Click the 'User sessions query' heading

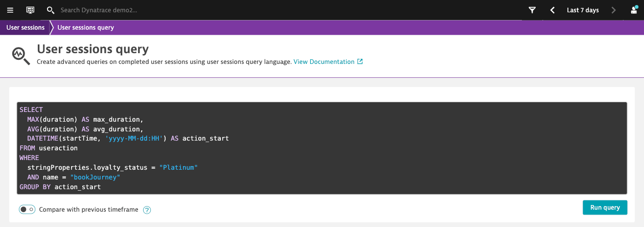[x=93, y=49]
